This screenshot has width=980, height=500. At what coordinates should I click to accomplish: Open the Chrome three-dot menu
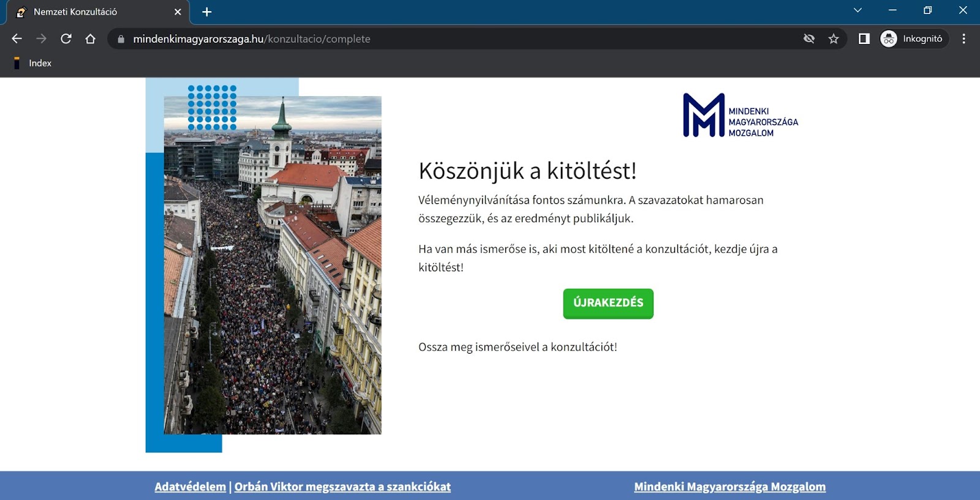pos(963,39)
